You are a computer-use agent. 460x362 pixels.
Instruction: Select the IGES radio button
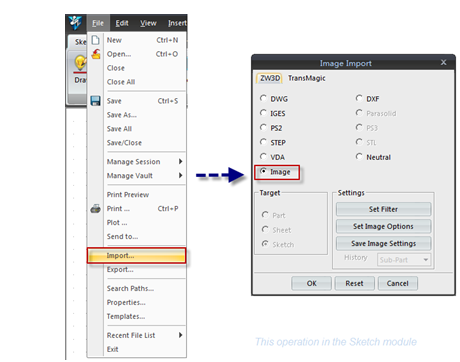pos(263,113)
